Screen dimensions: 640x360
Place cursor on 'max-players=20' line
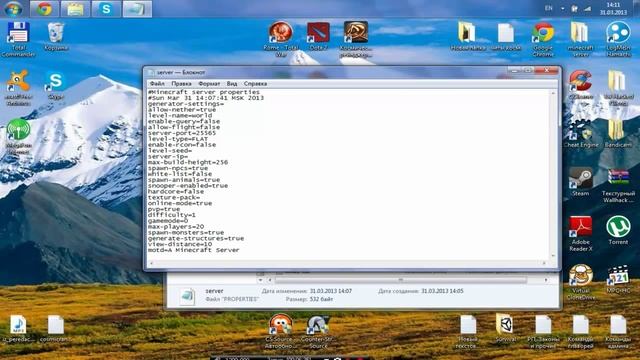coord(176,226)
